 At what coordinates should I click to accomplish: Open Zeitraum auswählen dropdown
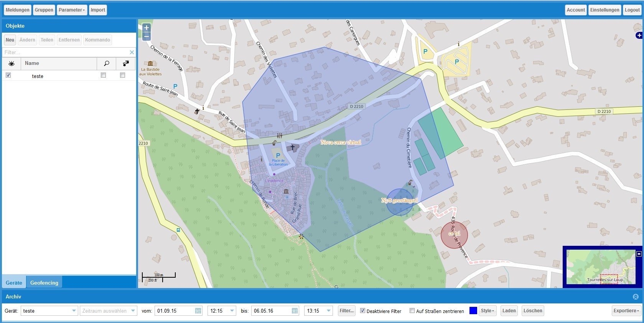click(133, 311)
